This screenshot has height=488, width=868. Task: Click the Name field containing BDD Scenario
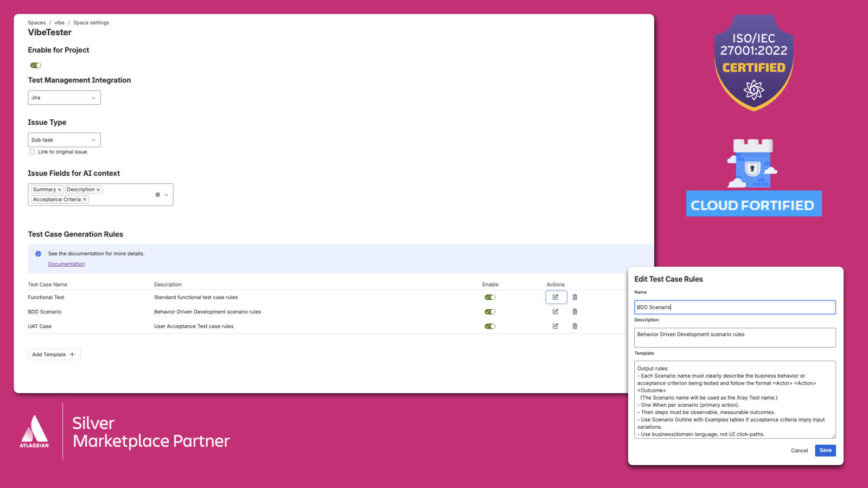pos(735,307)
